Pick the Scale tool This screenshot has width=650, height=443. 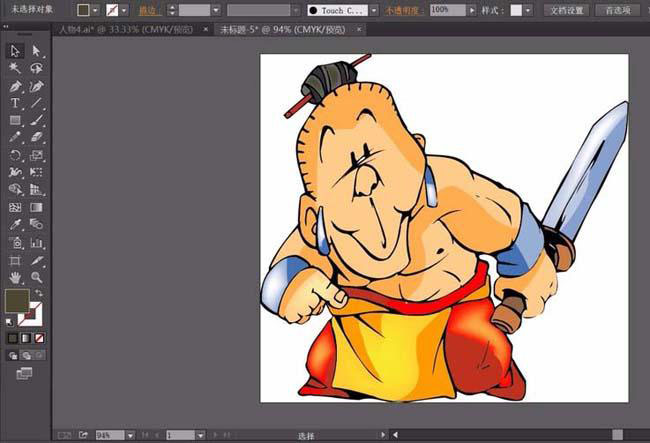click(x=36, y=155)
